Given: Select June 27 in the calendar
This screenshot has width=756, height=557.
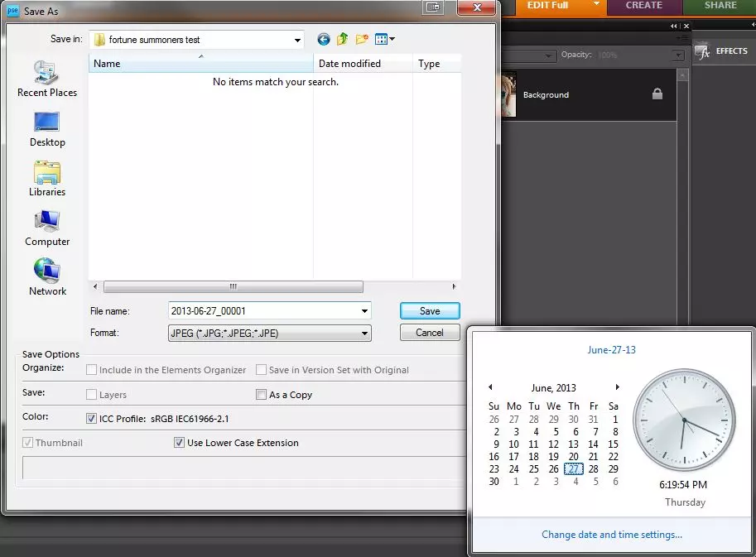Looking at the screenshot, I should click(x=573, y=468).
